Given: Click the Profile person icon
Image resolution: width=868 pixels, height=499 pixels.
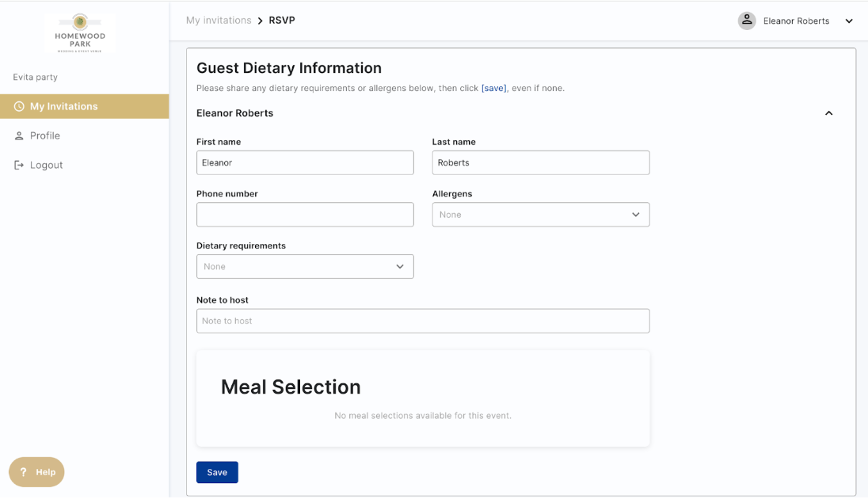Looking at the screenshot, I should pos(19,135).
